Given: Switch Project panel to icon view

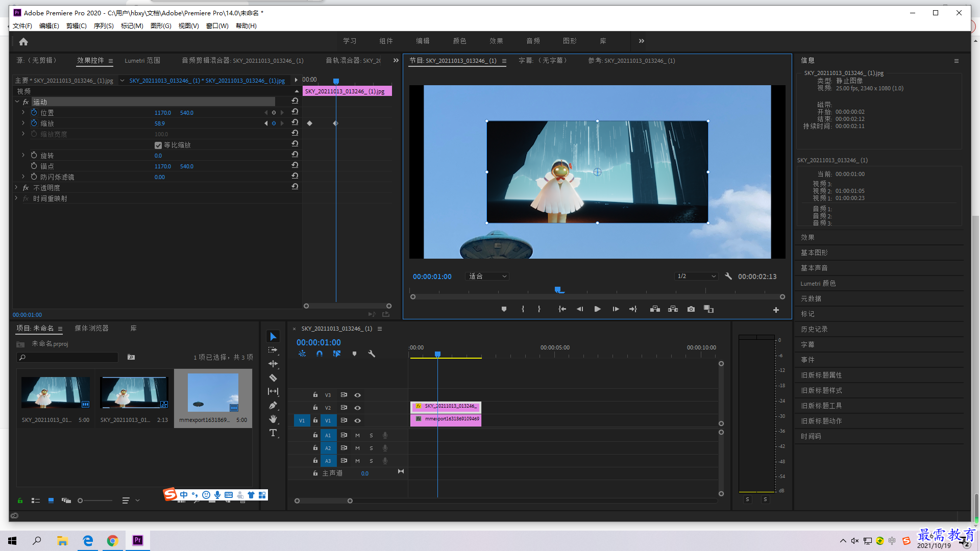Looking at the screenshot, I should tap(51, 500).
